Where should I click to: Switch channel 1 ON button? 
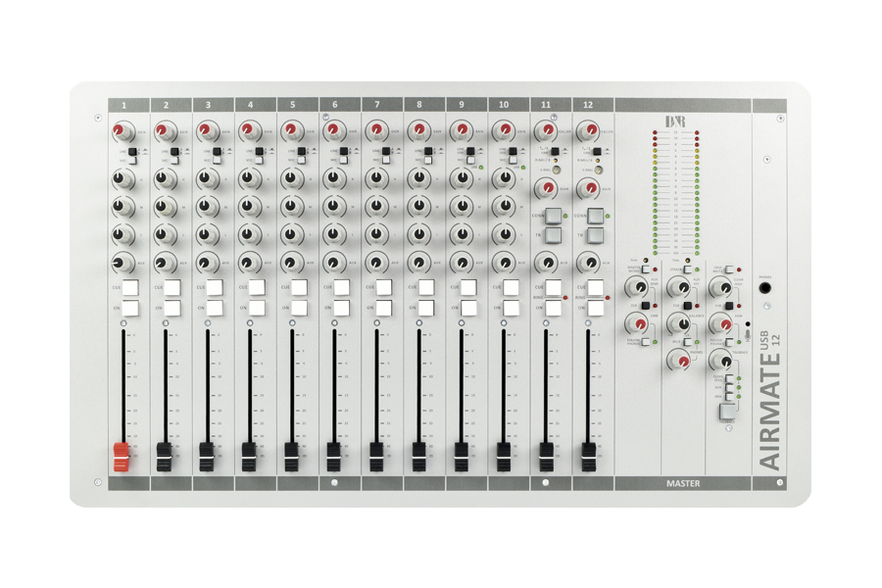[130, 309]
